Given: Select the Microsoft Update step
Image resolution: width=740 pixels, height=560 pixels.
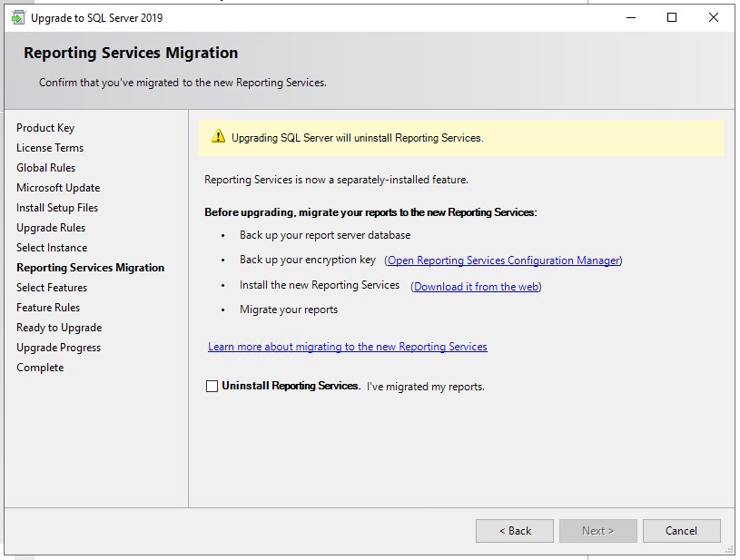Looking at the screenshot, I should 58,188.
